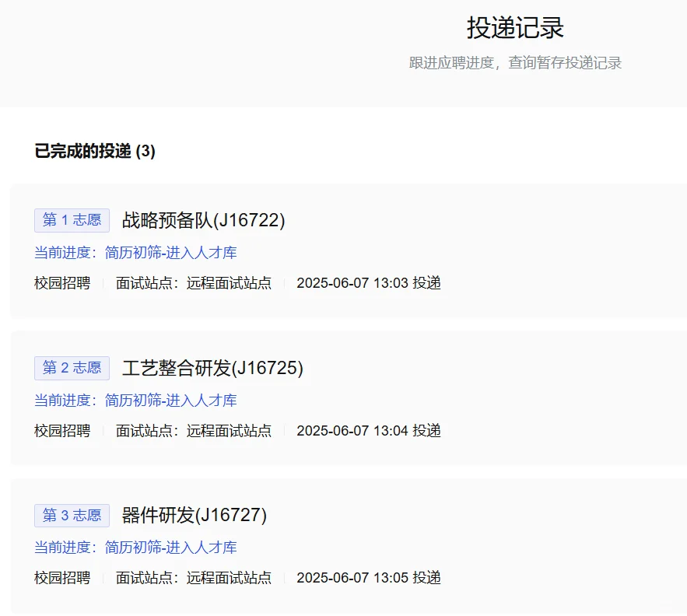
Task: Click the 投递记录 page heading
Action: tap(515, 27)
